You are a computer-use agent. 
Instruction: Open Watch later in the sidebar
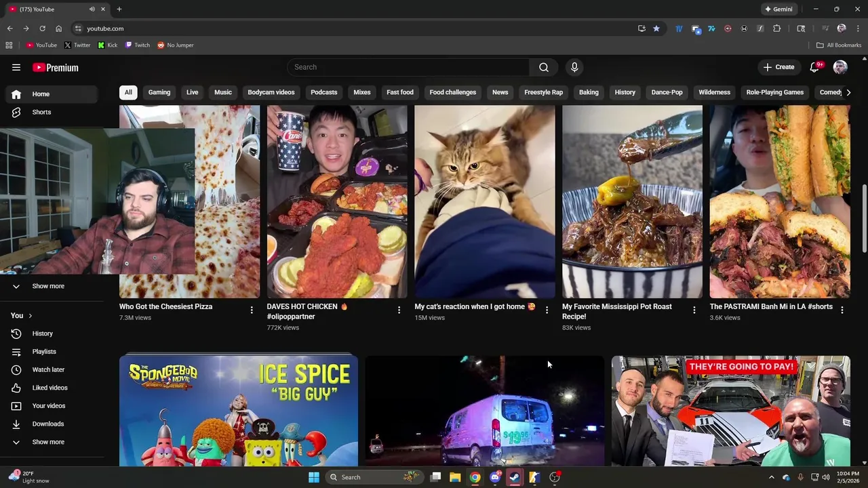pyautogui.click(x=52, y=369)
